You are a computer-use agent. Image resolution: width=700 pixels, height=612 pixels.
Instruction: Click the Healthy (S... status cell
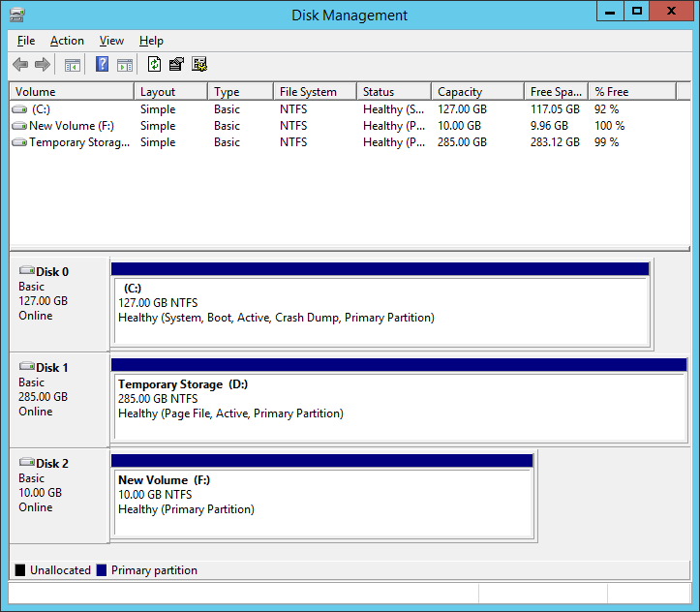click(x=393, y=109)
